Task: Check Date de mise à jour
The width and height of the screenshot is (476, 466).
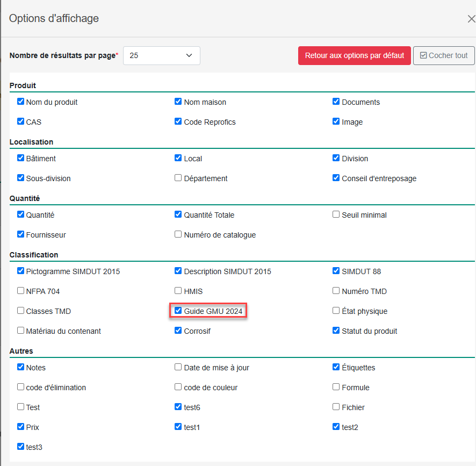Action: (178, 367)
